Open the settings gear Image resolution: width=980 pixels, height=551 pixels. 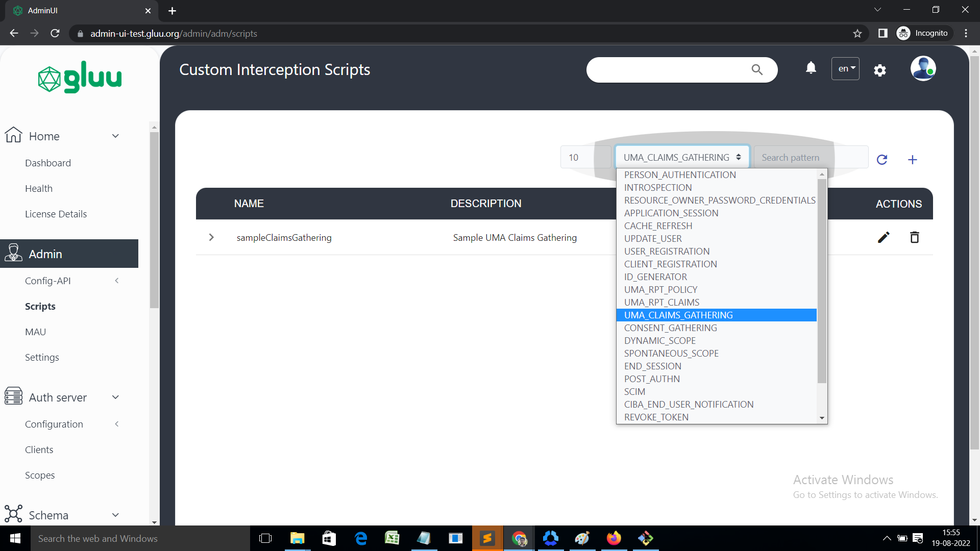coord(880,70)
